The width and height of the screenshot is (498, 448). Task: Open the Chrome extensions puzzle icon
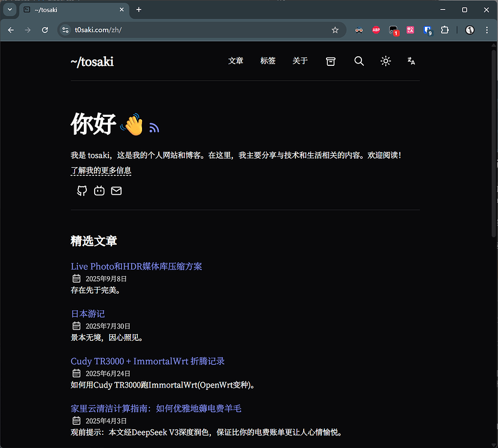click(x=444, y=30)
